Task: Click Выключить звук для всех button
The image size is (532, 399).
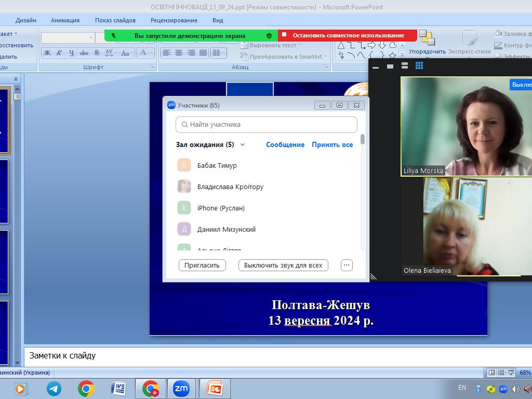Action: (x=283, y=265)
